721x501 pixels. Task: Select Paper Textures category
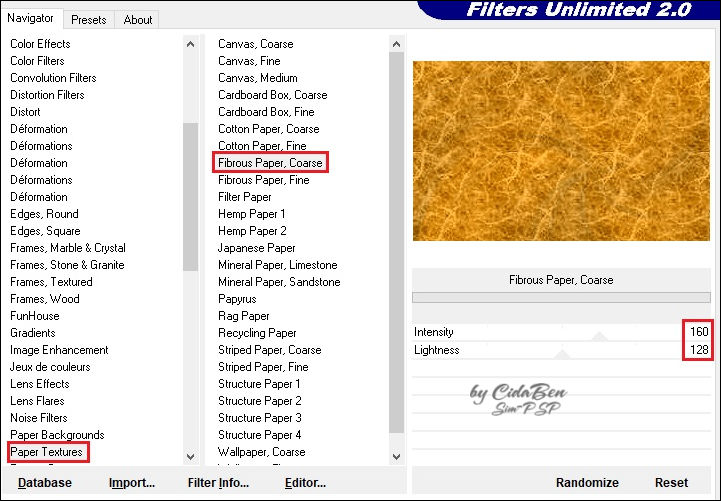pos(47,452)
